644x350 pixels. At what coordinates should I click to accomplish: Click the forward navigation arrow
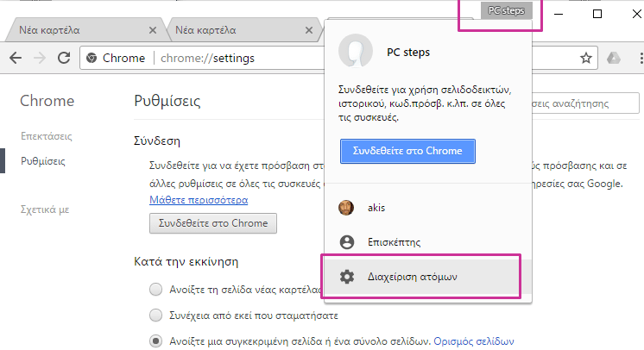(40, 58)
